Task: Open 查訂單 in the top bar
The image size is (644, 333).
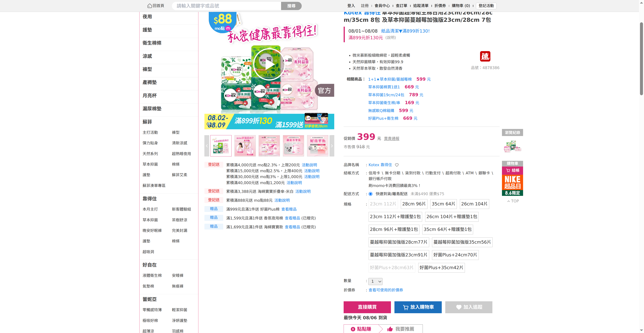Action: (x=401, y=6)
